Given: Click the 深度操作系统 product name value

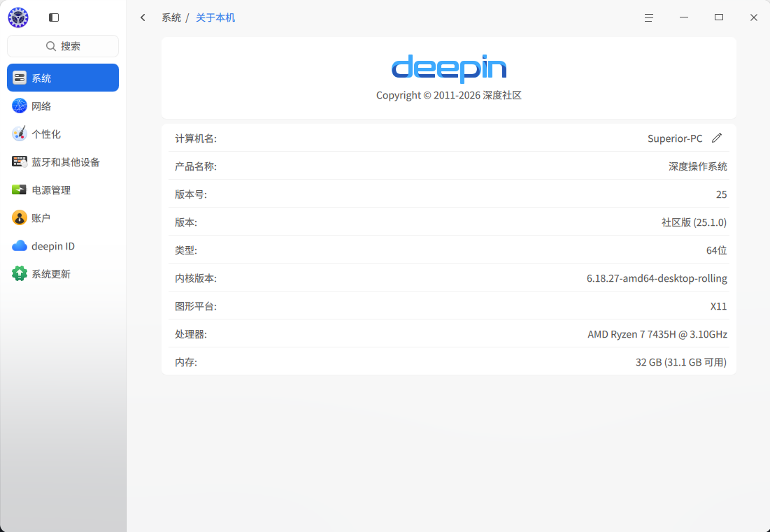Looking at the screenshot, I should click(x=698, y=166).
